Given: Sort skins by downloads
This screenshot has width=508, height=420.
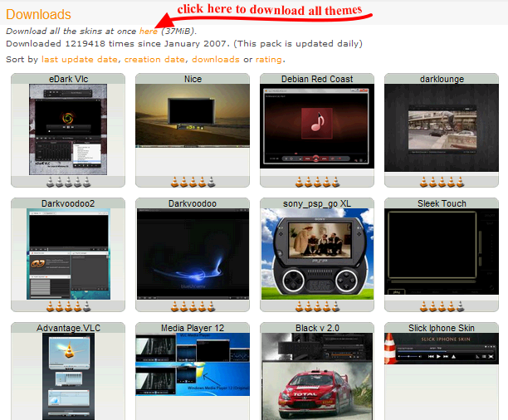Looking at the screenshot, I should 216,60.
